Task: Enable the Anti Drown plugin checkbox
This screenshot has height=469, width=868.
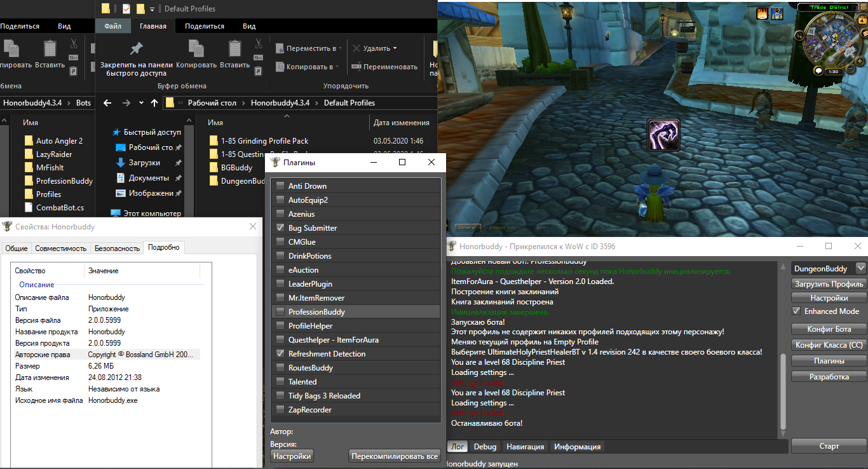Action: click(x=280, y=186)
